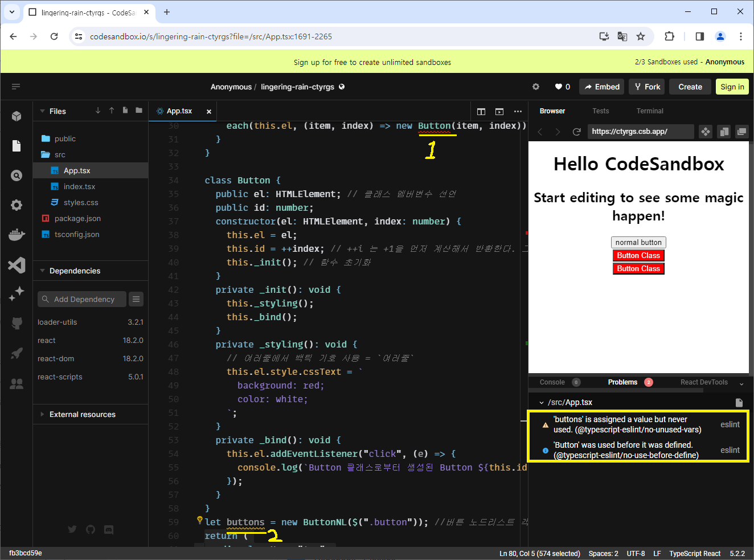Open Configuration Files gear in sidebar

[x=17, y=205]
